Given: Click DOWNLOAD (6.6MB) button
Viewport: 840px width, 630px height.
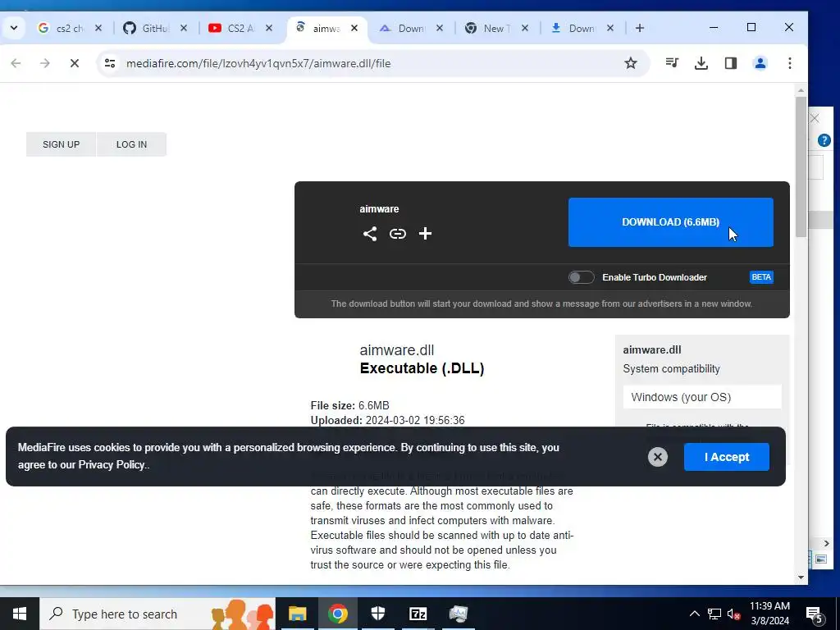Looking at the screenshot, I should 671,222.
